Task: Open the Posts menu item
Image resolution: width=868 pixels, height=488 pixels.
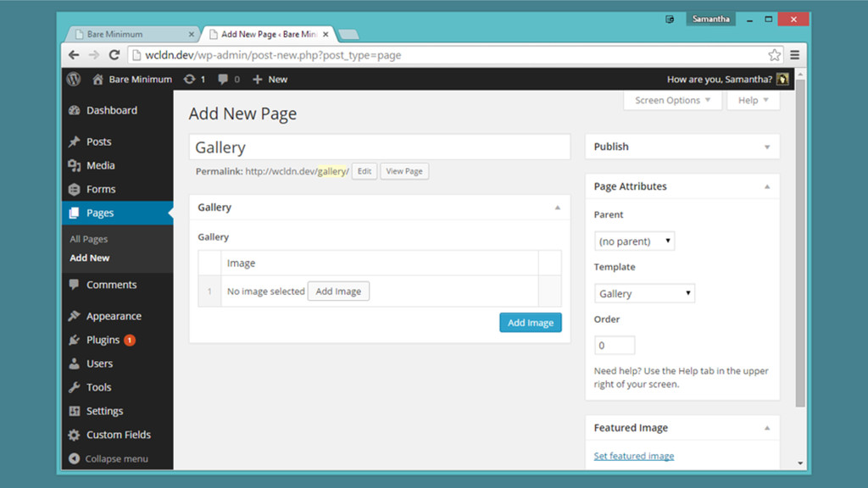Action: [x=117, y=141]
